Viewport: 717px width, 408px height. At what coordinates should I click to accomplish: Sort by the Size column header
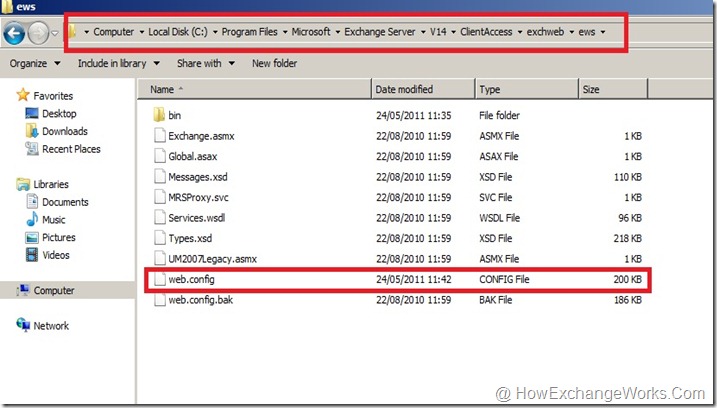coord(613,89)
